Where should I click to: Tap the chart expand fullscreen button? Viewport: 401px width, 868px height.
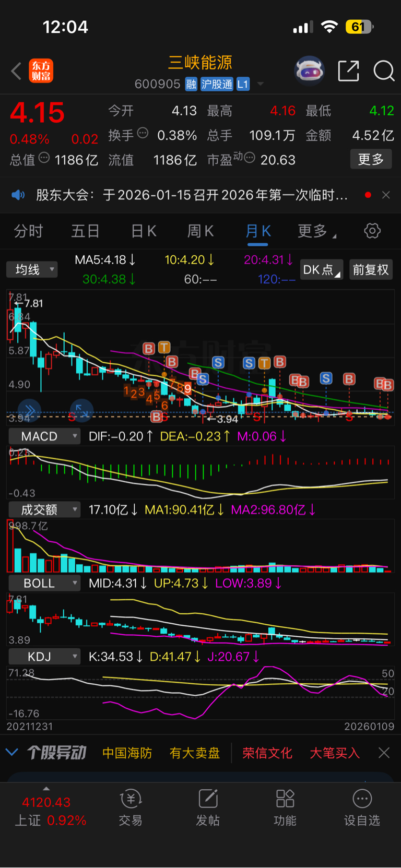tap(81, 411)
